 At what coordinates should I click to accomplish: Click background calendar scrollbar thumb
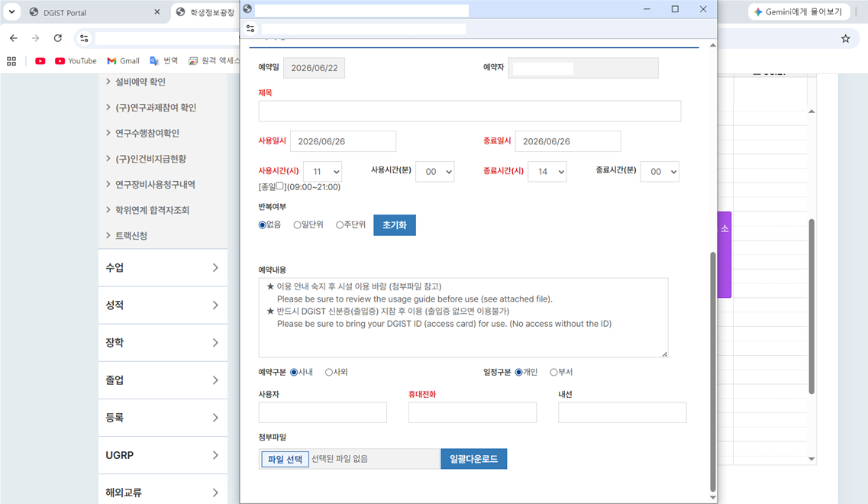tap(812, 306)
